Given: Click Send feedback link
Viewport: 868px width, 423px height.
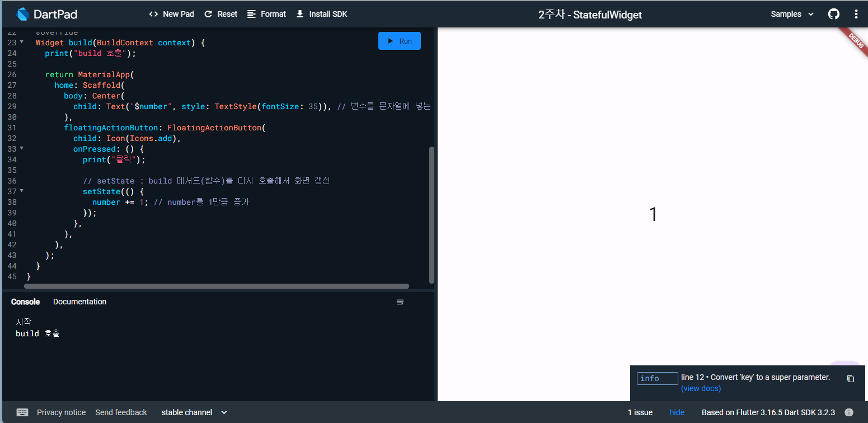Looking at the screenshot, I should [x=121, y=412].
